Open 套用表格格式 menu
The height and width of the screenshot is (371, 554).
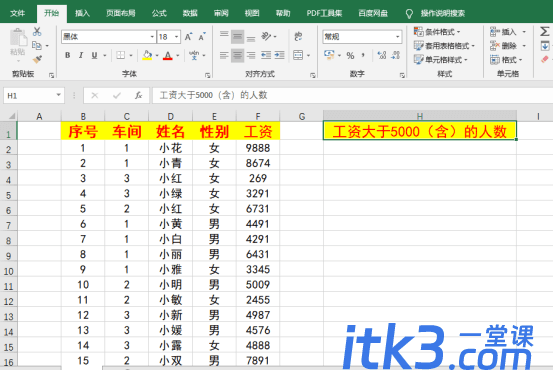coord(444,46)
